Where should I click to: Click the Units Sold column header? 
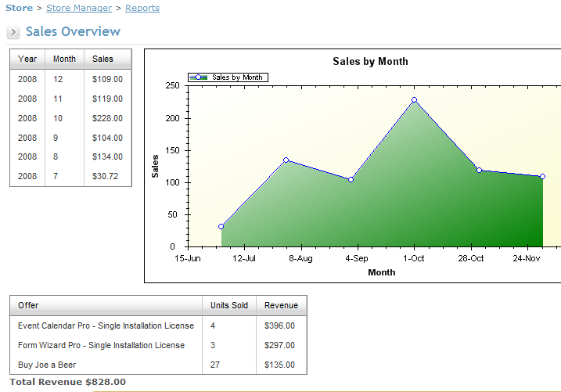tap(228, 305)
